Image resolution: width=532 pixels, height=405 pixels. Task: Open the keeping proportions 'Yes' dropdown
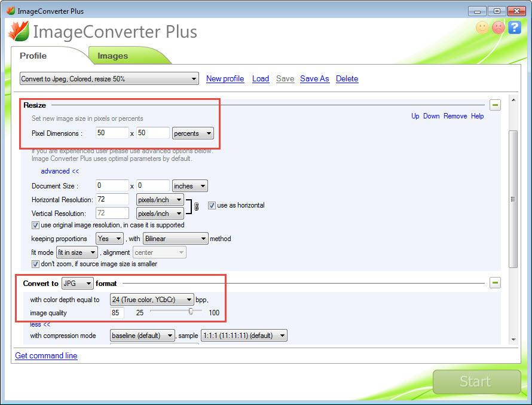point(109,239)
